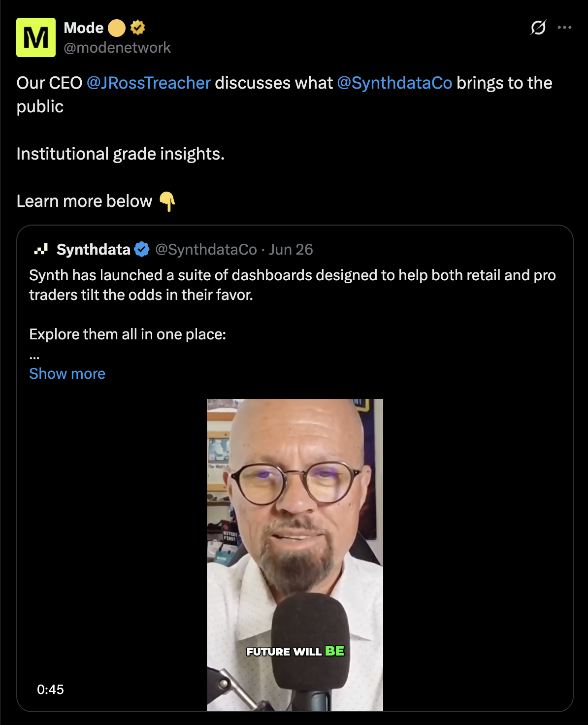The image size is (588, 725).
Task: Click the @modenetwork handle
Action: point(117,47)
